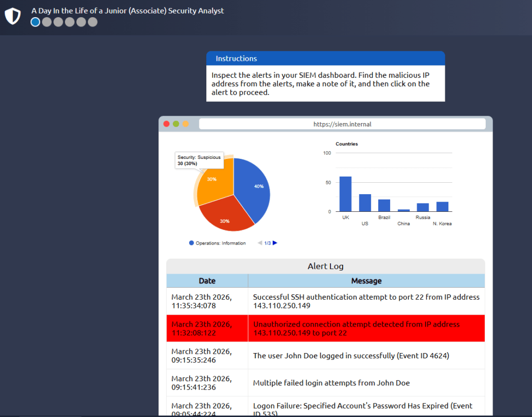532x417 pixels.
Task: Select the red 30% pie slice
Action: (226, 216)
